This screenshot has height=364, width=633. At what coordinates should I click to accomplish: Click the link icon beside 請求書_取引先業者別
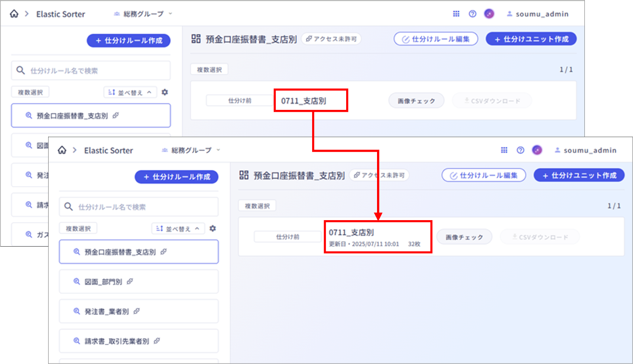click(157, 341)
